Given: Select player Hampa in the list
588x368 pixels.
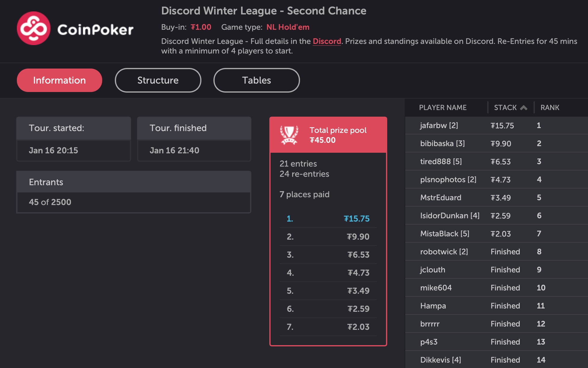Looking at the screenshot, I should coord(433,306).
